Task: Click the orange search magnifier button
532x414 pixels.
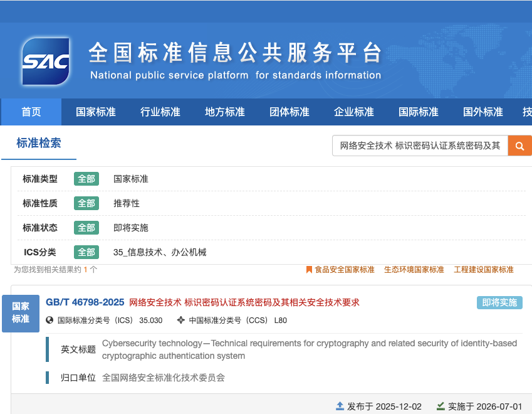Action: click(x=519, y=146)
